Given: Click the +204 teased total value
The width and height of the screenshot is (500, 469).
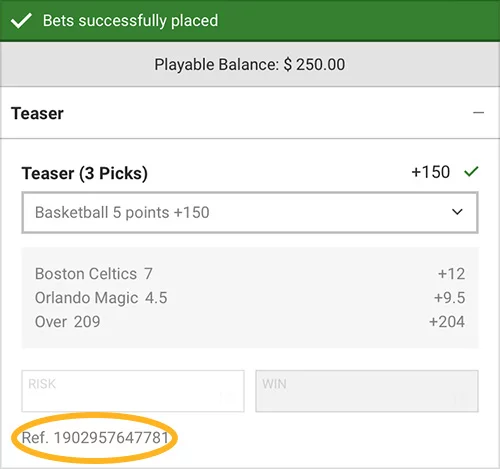Looking at the screenshot, I should (447, 322).
